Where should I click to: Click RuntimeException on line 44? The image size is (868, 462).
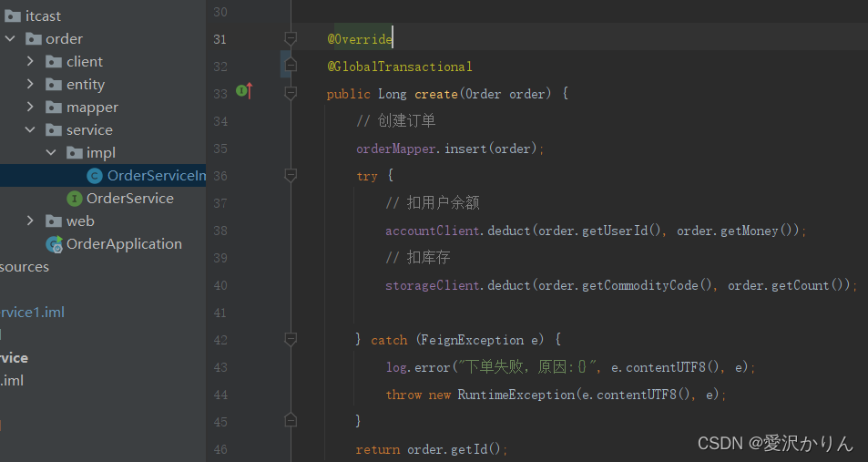point(516,395)
